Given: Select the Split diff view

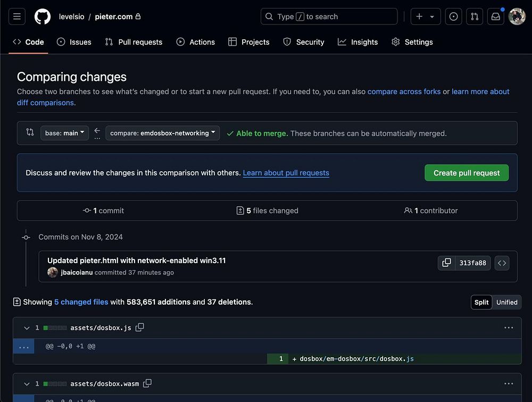Looking at the screenshot, I should 481,302.
